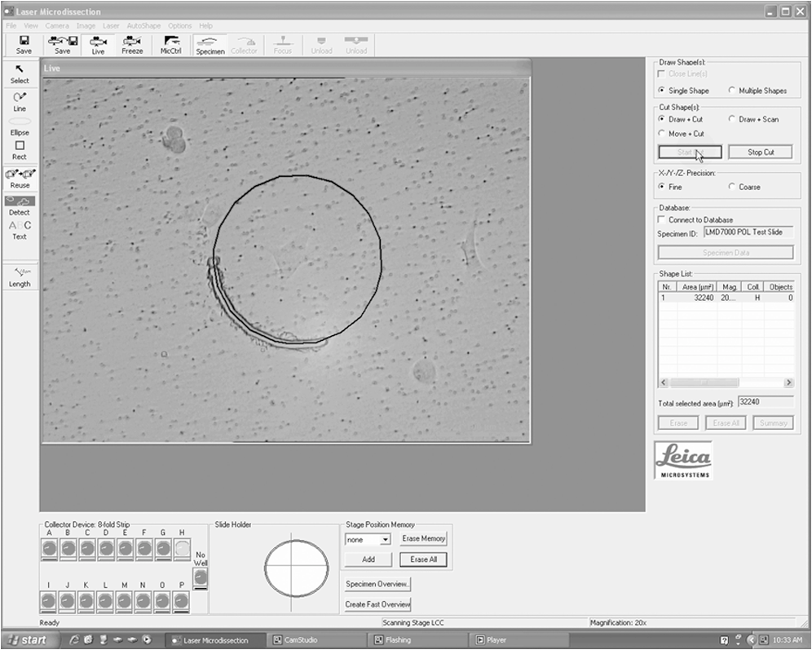Select collector well I
The width and height of the screenshot is (812, 650).
(x=48, y=602)
